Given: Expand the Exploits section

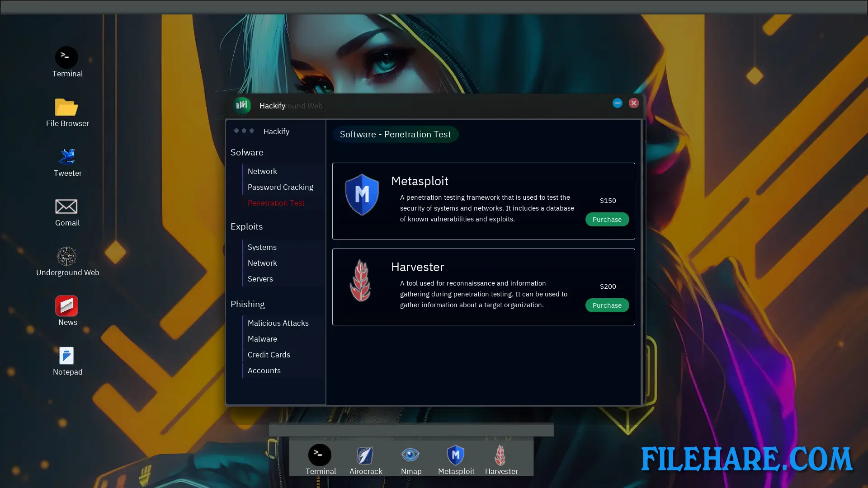Looking at the screenshot, I should (x=246, y=226).
